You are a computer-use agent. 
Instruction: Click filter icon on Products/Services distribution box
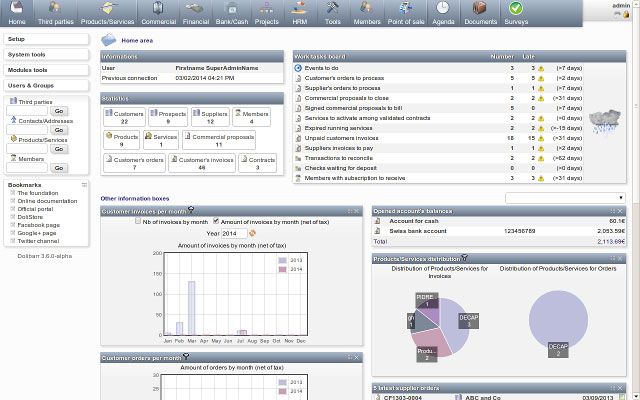[464, 258]
